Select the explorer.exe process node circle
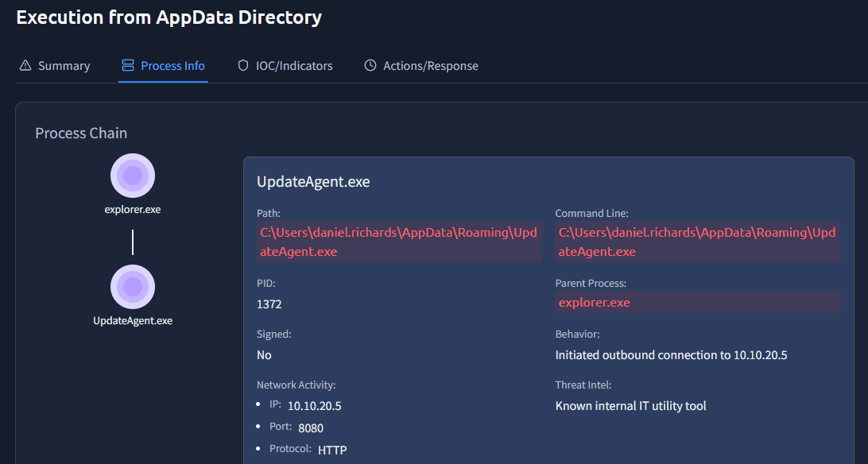 coord(133,176)
